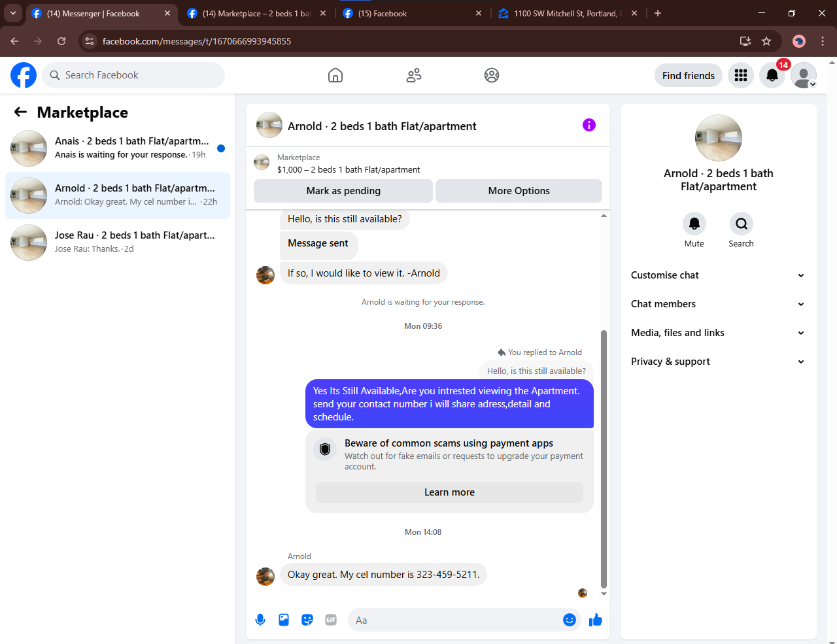Click Mark as pending button
This screenshot has width=837, height=644.
click(343, 191)
